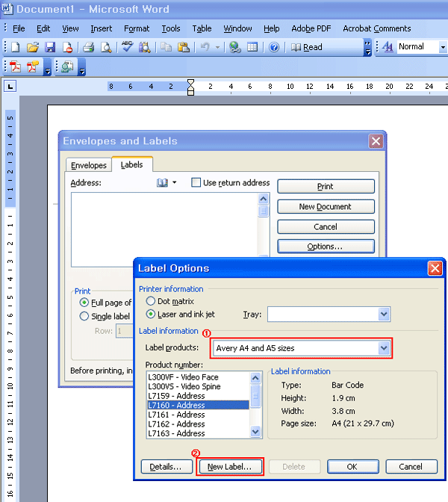Image resolution: width=448 pixels, height=502 pixels.
Task: Expand PDFMaker toolbar options arrow
Action: (x=47, y=66)
